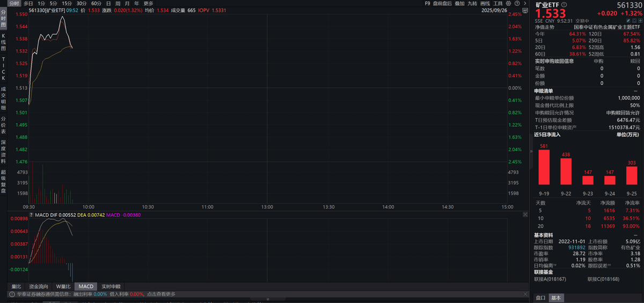Click the 叠加 overlay tool
Viewport: 644px width, 303px height.
(x=460, y=3)
